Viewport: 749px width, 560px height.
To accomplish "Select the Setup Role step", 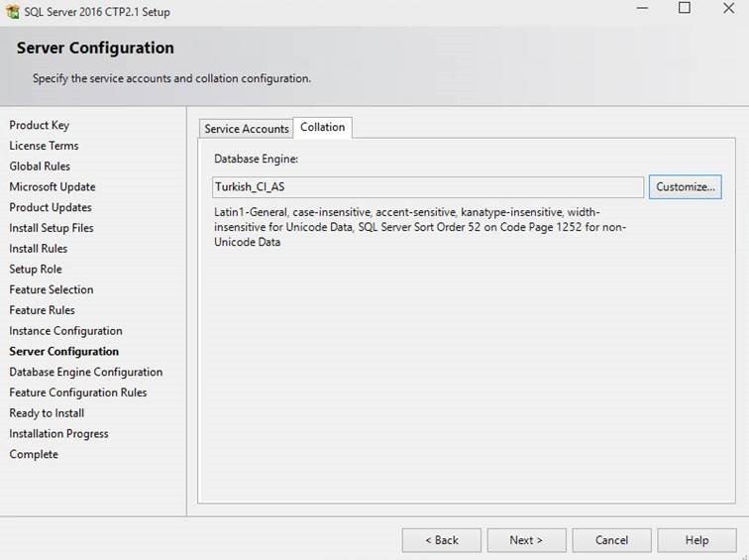I will [36, 269].
